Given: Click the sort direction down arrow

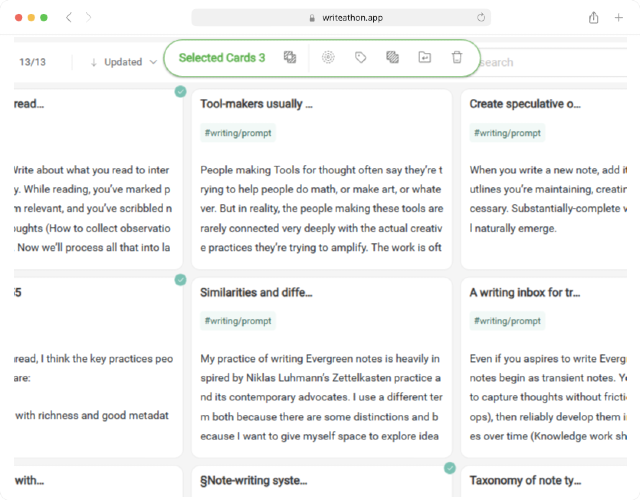Looking at the screenshot, I should (93, 62).
